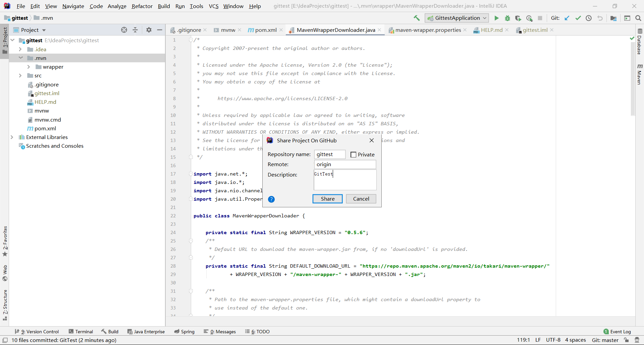Switch to the HELP.md tab
Screen dimensions: 644x345
491,30
